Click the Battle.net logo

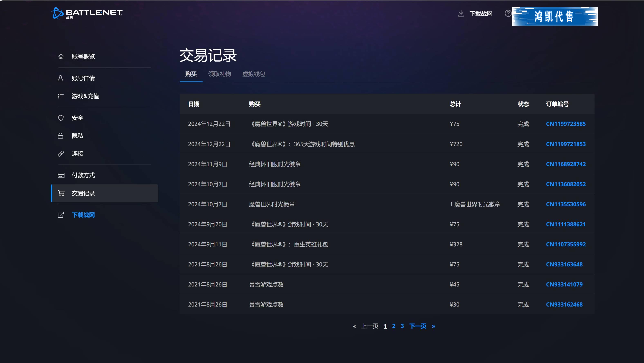pyautogui.click(x=87, y=13)
